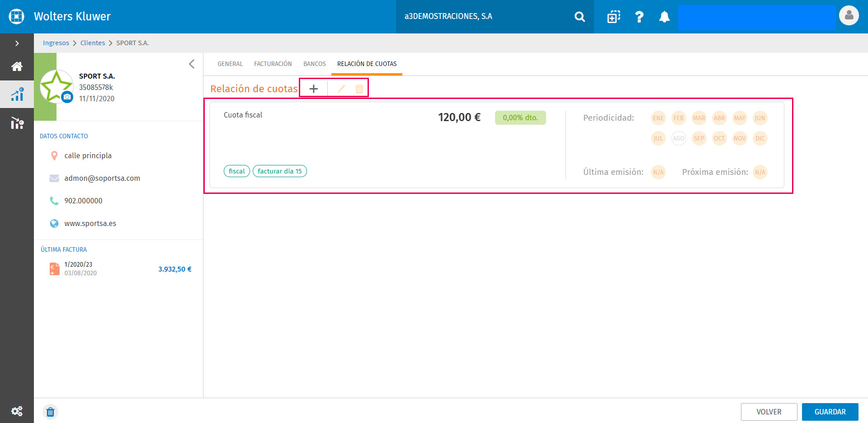Edit cuota with the pencil icon
This screenshot has width=868, height=423.
click(x=341, y=89)
